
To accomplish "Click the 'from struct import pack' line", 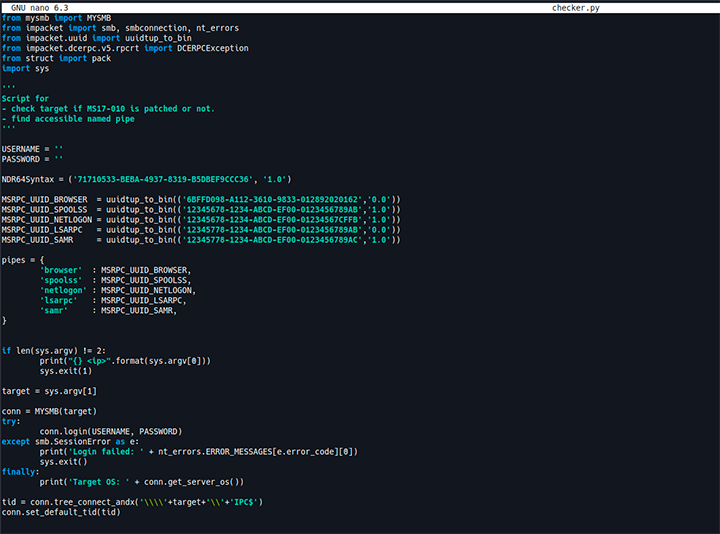I will coord(56,58).
